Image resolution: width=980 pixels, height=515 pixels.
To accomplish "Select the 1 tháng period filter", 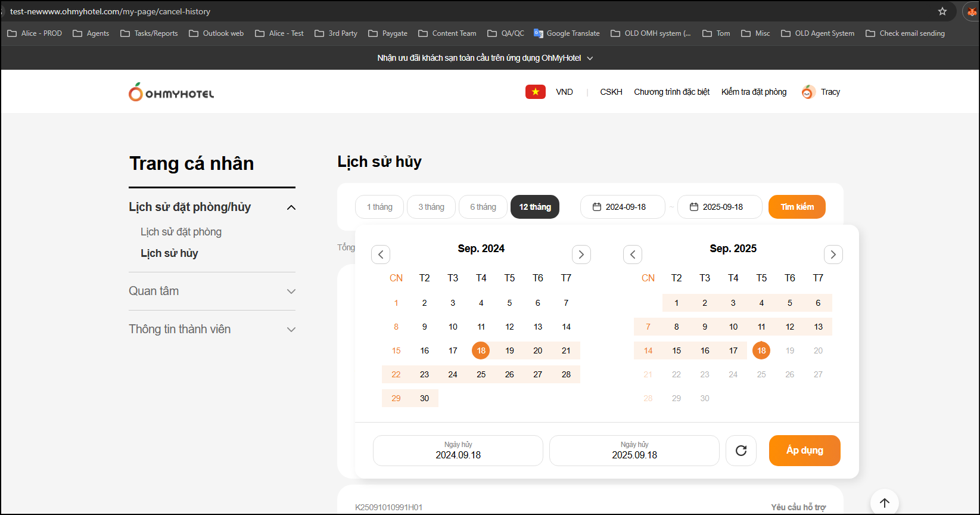I will 379,207.
